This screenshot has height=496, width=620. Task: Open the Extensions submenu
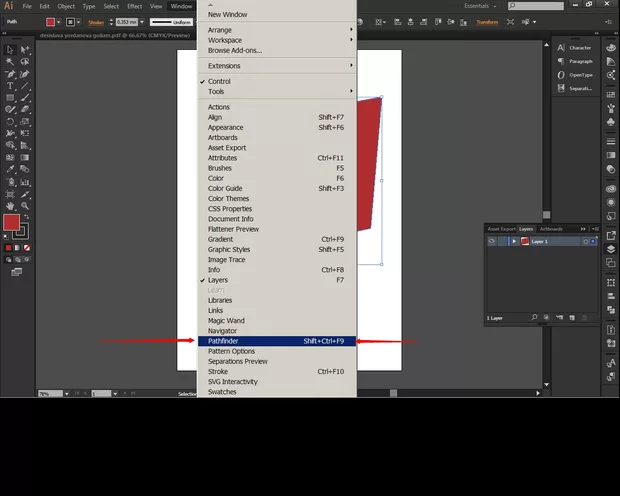pos(277,66)
